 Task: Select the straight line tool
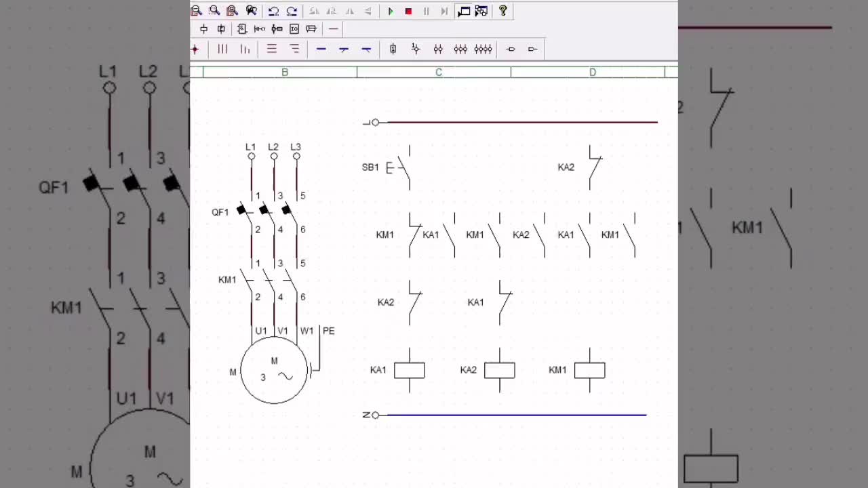pos(333,28)
